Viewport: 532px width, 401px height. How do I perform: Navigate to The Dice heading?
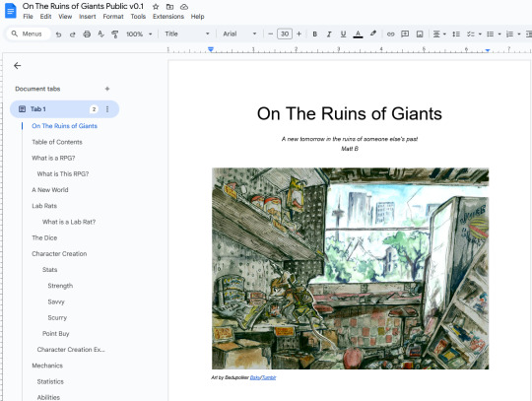44,237
